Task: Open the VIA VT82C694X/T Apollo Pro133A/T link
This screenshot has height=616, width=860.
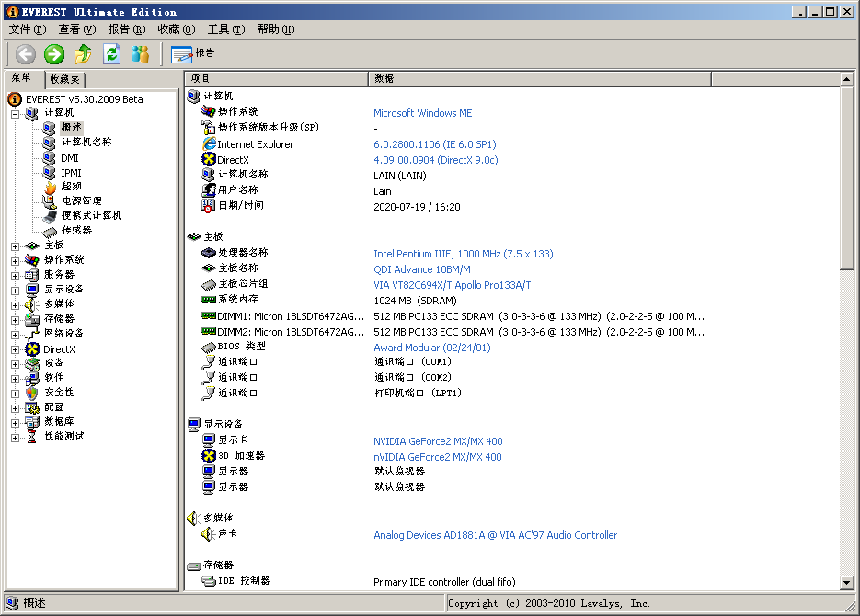Action: point(453,285)
